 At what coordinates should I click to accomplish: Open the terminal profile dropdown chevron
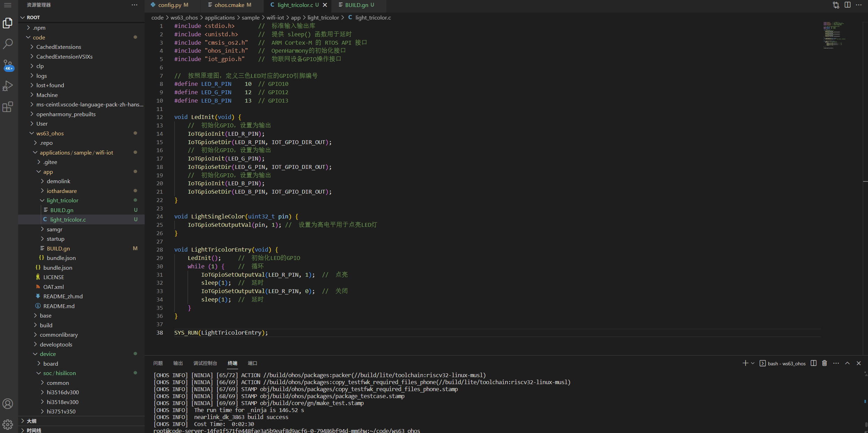point(752,363)
